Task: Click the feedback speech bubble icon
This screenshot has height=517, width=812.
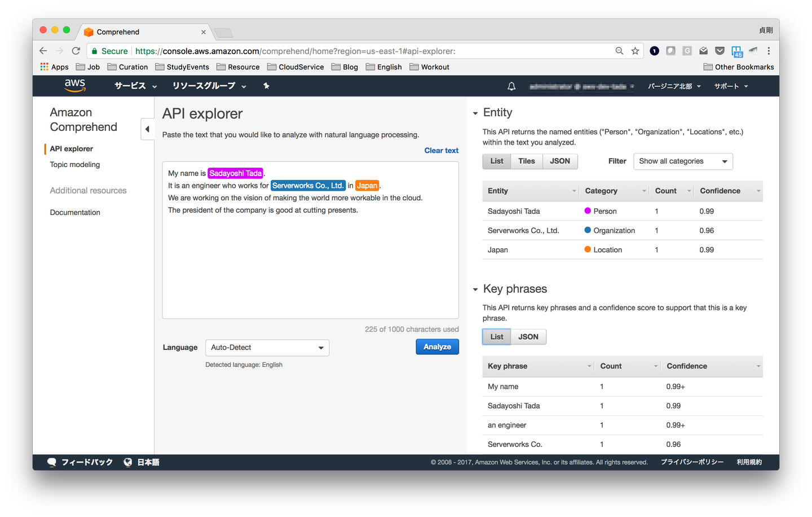Action: (x=51, y=462)
